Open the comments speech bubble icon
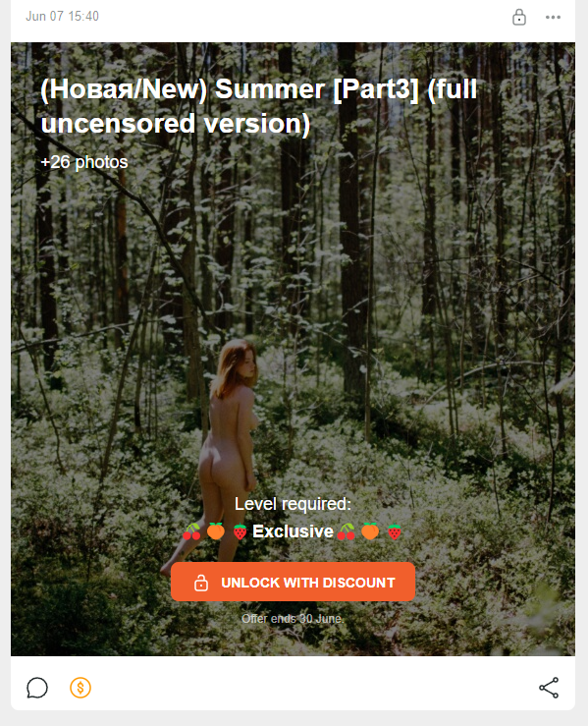Viewport: 588px width, 726px height. coord(37,688)
